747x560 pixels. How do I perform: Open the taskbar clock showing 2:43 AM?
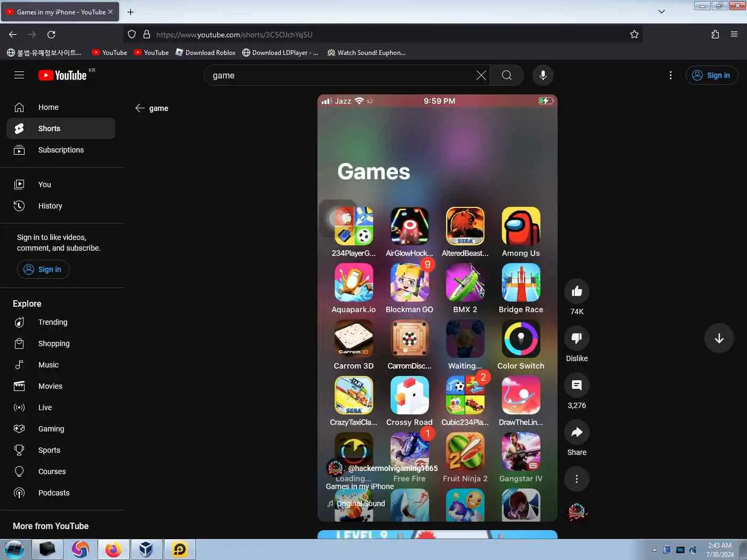coord(720,550)
